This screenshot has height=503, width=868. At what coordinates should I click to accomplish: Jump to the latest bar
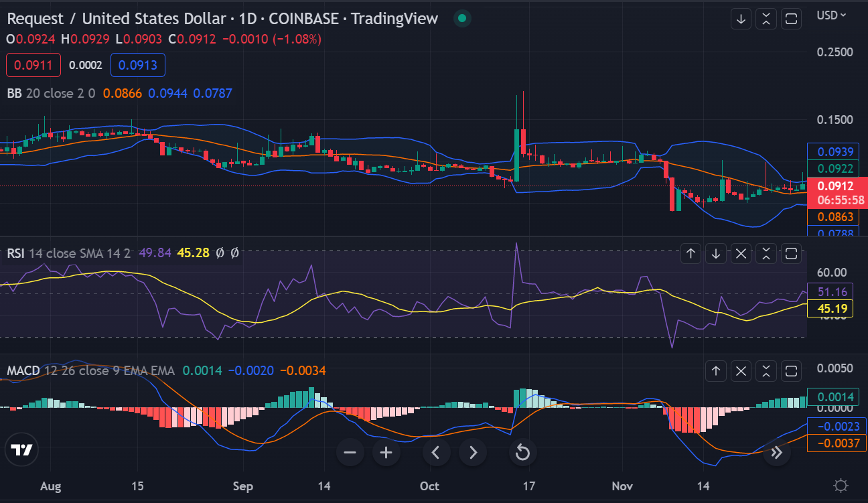tap(776, 453)
